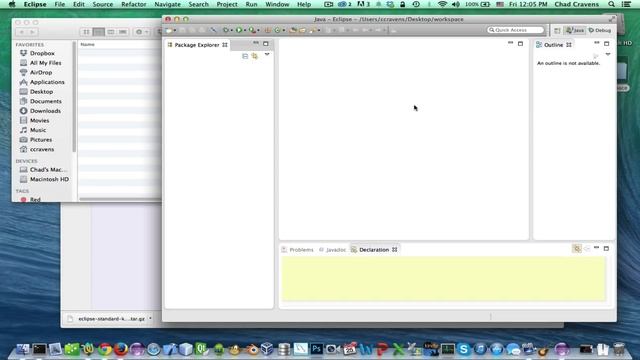Select the Declaration tab
640x360 pixels.
[374, 249]
